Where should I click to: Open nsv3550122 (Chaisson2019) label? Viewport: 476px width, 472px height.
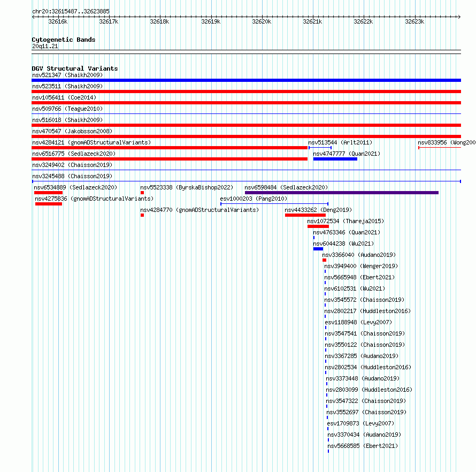click(365, 345)
